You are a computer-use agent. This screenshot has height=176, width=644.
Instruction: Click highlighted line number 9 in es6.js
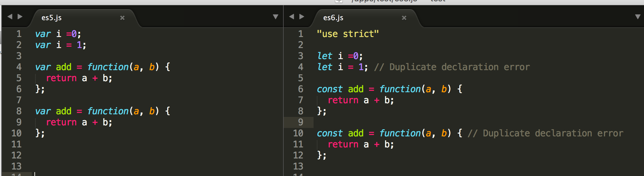(x=301, y=122)
